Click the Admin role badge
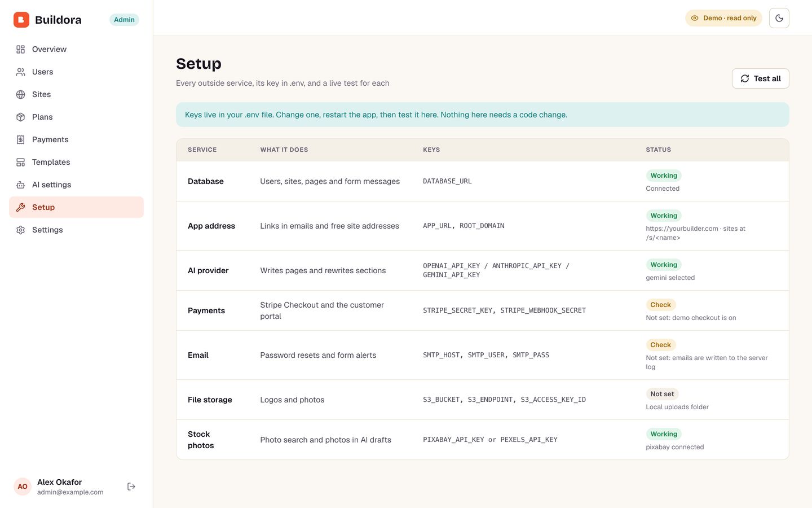The height and width of the screenshot is (508, 812). click(x=124, y=20)
